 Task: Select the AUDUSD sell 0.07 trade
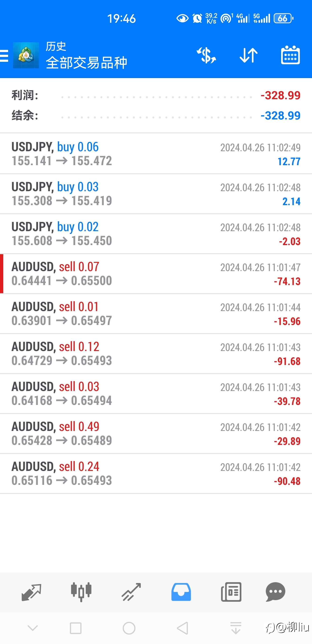click(156, 274)
